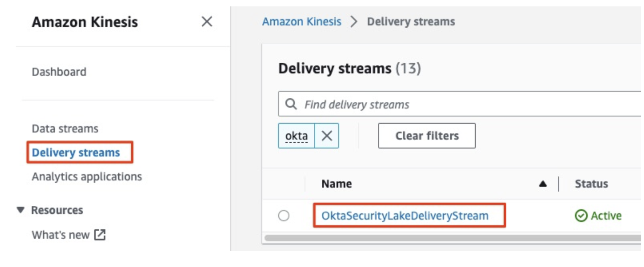
Task: Select the radio button for OktaSecurityLakeDeliveryStream
Action: pyautogui.click(x=284, y=216)
